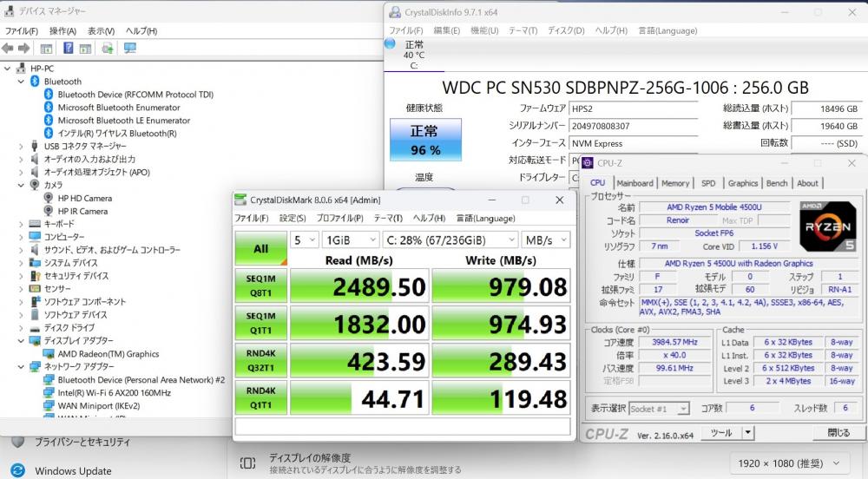The width and height of the screenshot is (868, 479).
Task: Switch to SPD tab in CPU-Z
Action: [708, 183]
